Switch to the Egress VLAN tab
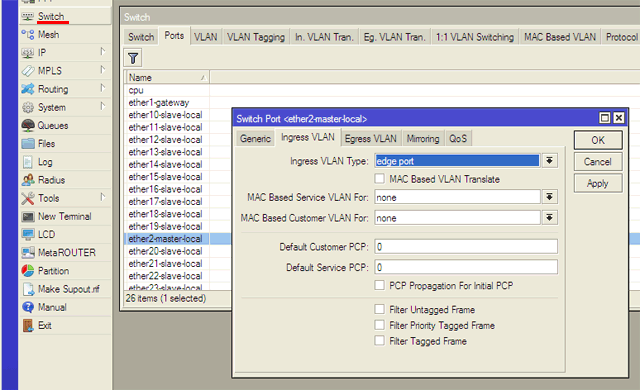The image size is (640, 390). pos(371,139)
